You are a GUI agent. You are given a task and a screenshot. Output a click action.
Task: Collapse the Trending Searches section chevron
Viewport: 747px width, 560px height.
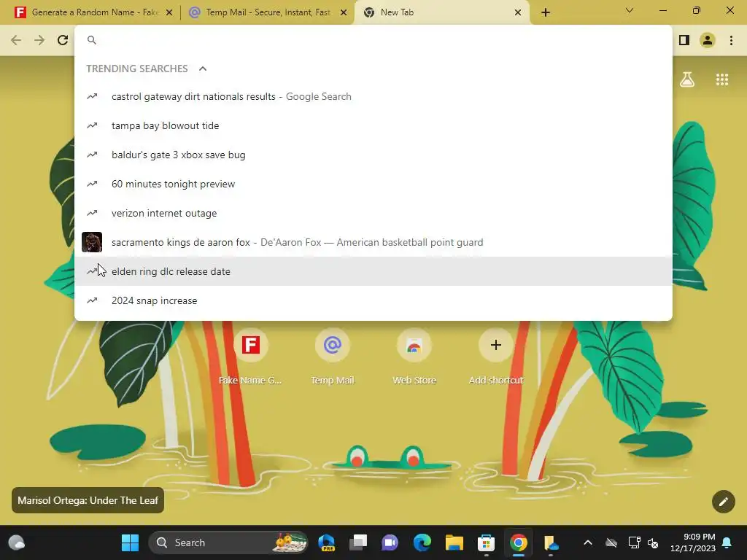tap(203, 69)
